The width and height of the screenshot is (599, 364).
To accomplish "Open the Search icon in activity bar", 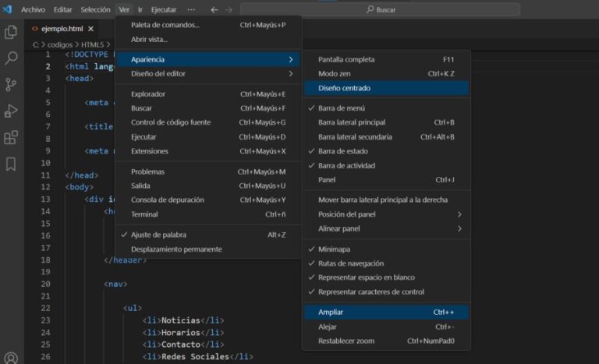I will click(11, 58).
